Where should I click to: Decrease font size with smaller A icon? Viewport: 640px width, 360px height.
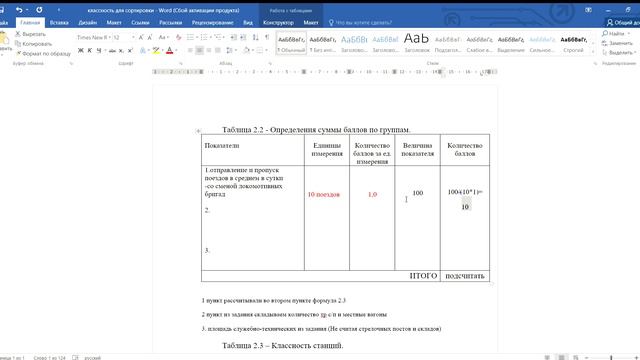[150, 37]
